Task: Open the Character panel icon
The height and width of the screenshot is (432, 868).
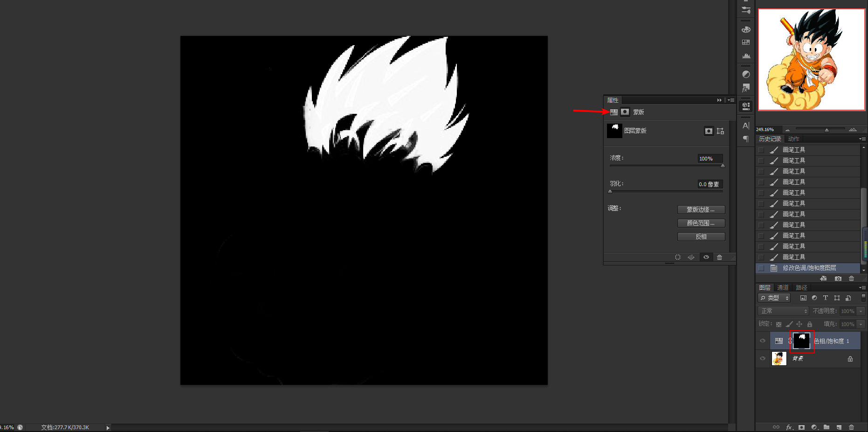Action: click(746, 125)
